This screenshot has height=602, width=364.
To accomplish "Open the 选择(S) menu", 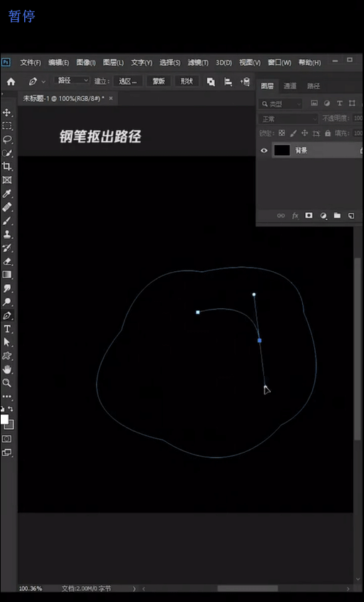I will click(x=170, y=63).
